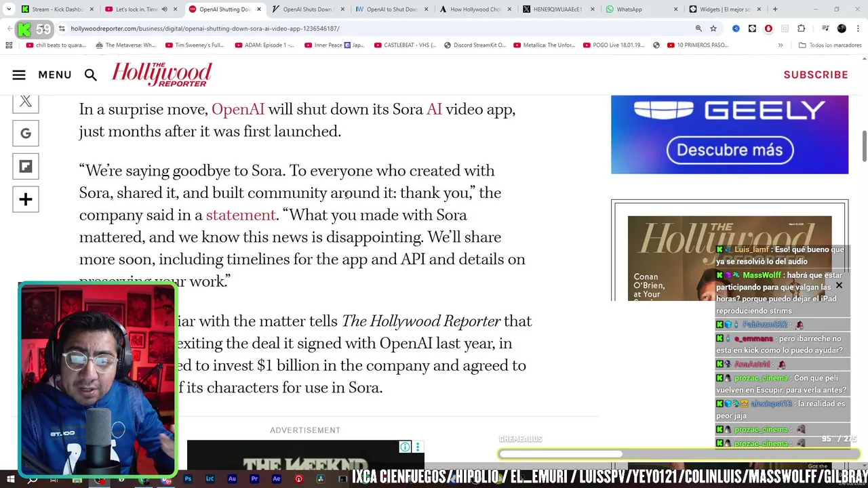Click Descubre más on Geely ad
868x488 pixels.
pyautogui.click(x=730, y=150)
